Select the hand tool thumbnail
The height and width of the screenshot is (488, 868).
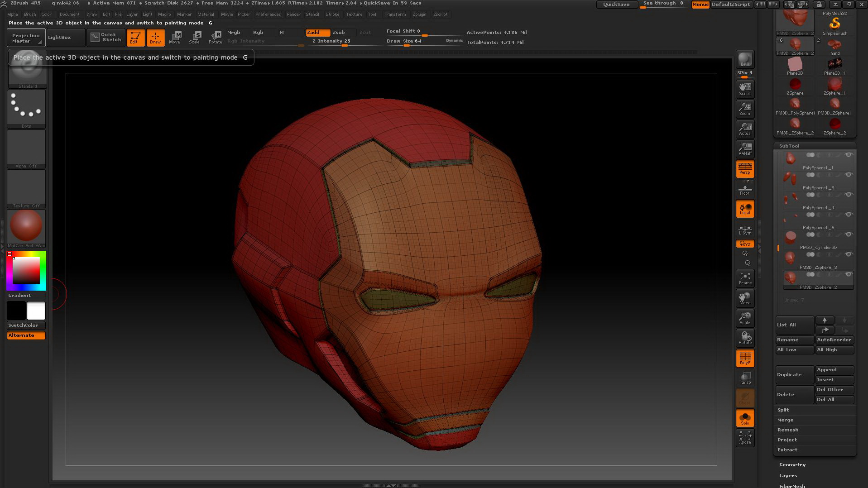834,46
